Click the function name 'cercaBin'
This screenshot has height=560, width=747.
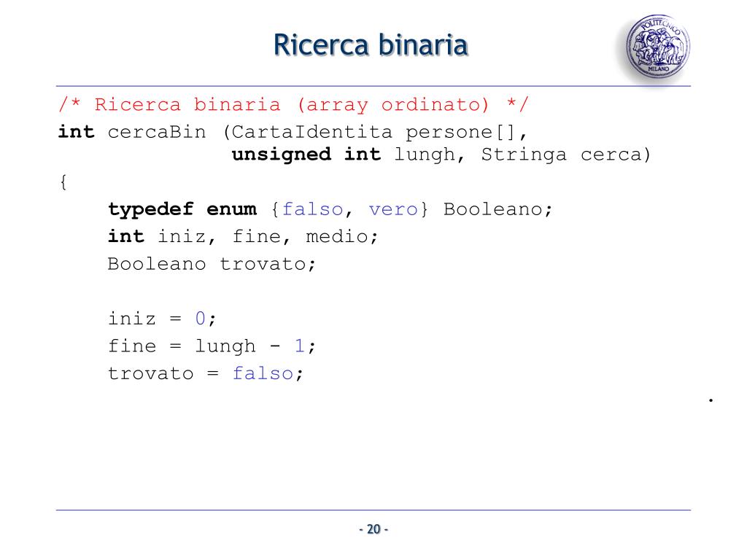pos(157,132)
